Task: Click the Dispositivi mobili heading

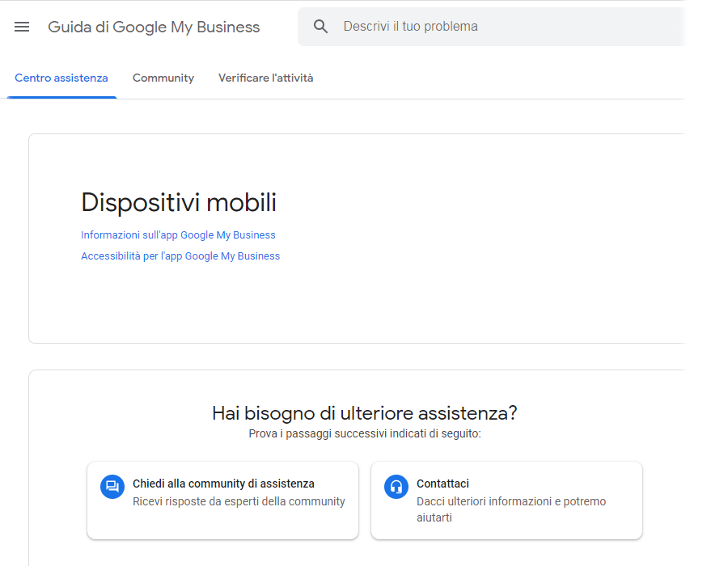Action: [179, 202]
